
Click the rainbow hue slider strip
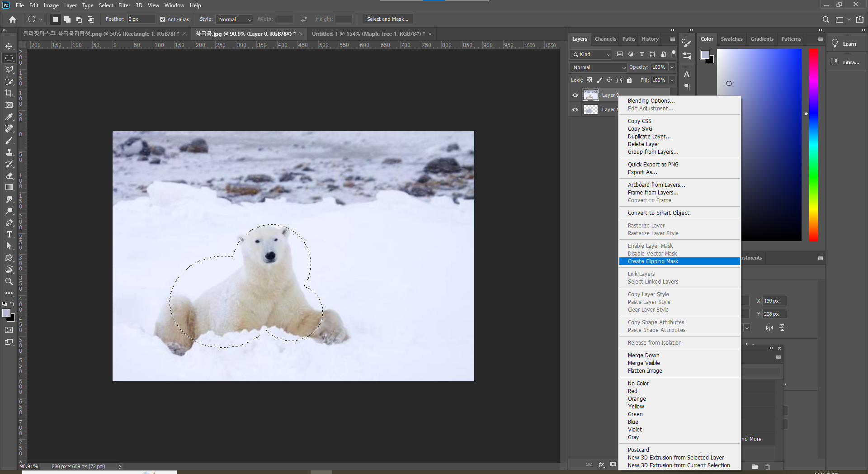pos(813,145)
